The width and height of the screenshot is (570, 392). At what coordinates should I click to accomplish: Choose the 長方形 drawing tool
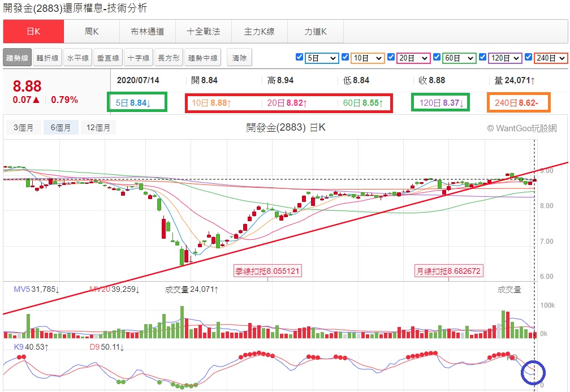coord(169,58)
